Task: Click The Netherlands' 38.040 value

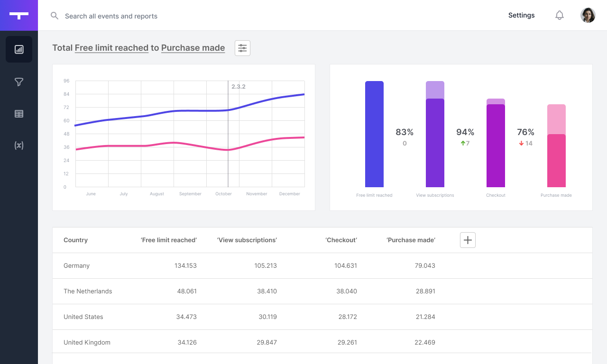Action: tap(347, 291)
